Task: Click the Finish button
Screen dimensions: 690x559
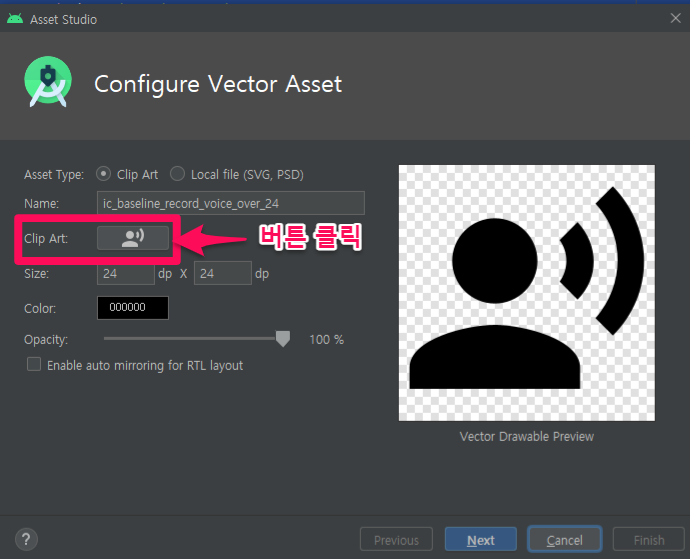Action: point(649,539)
